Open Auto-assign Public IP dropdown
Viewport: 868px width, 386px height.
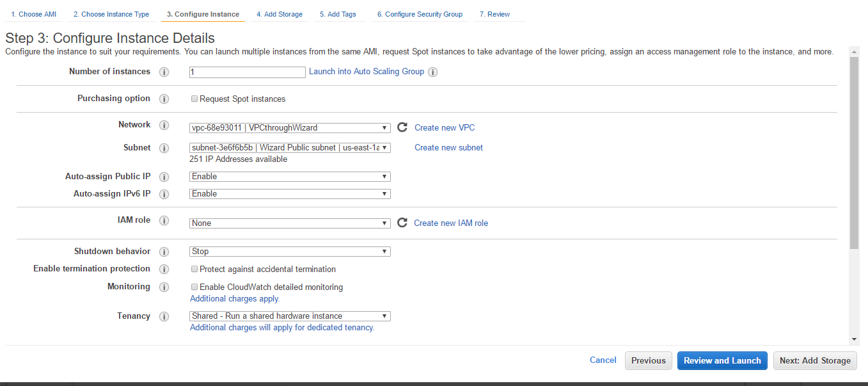click(290, 176)
